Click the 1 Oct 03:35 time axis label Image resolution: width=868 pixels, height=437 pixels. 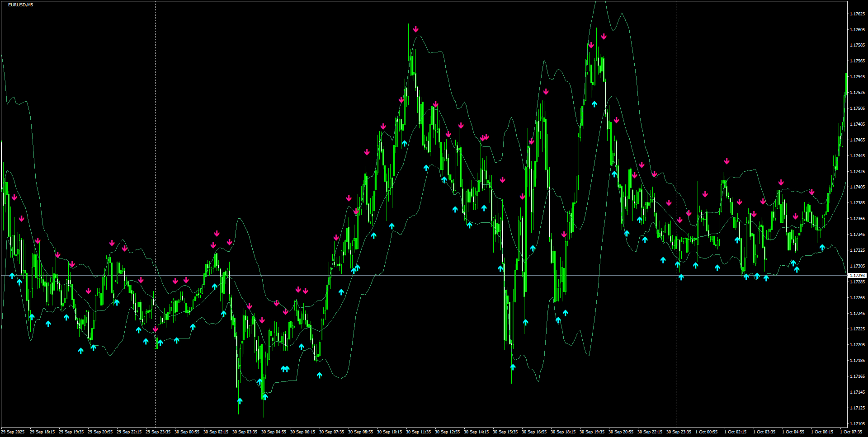click(764, 432)
